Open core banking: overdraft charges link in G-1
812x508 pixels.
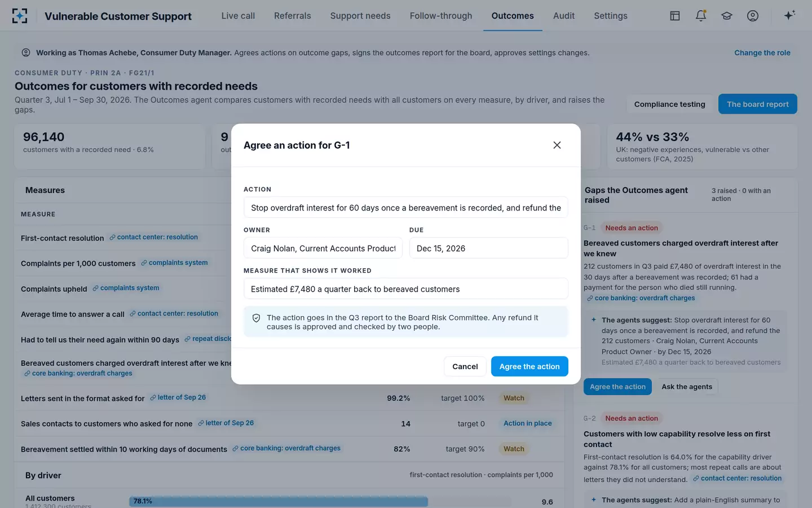point(641,298)
